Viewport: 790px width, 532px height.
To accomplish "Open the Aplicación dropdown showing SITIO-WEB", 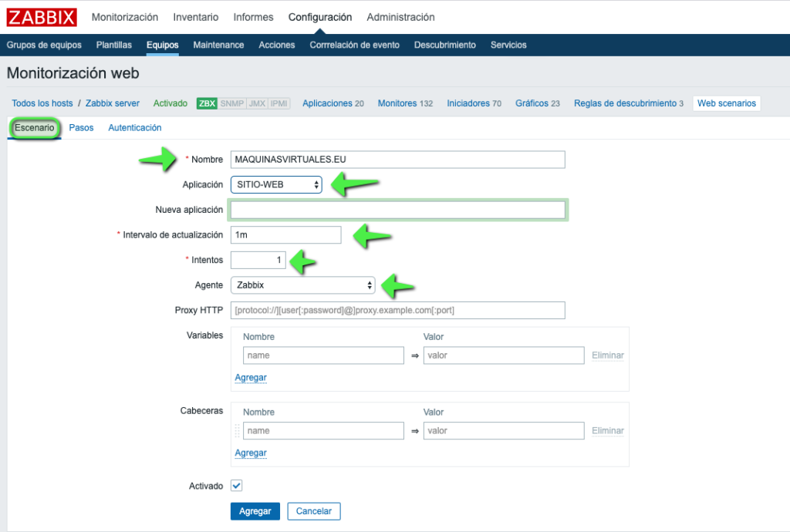I will coord(276,185).
